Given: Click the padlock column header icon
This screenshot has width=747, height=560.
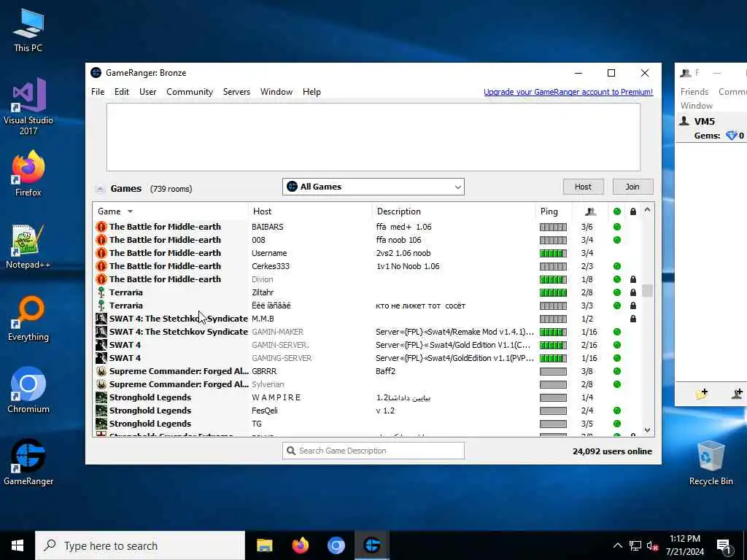Looking at the screenshot, I should point(632,211).
